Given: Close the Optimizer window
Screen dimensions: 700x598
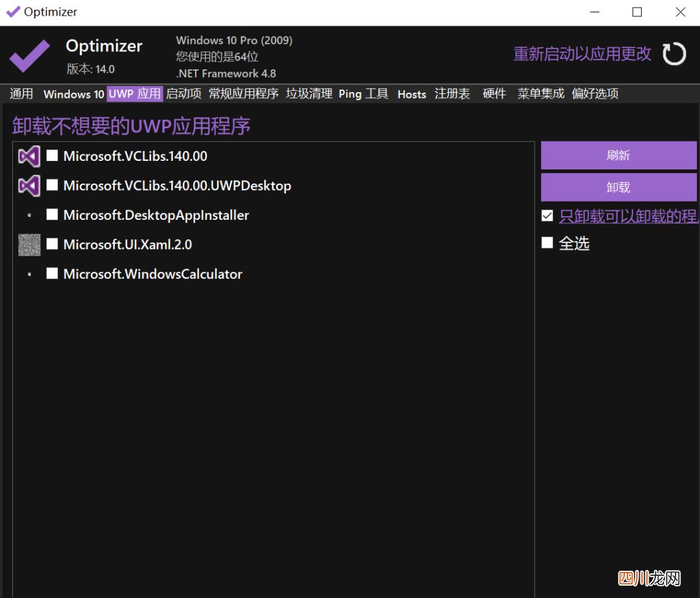Looking at the screenshot, I should (680, 12).
